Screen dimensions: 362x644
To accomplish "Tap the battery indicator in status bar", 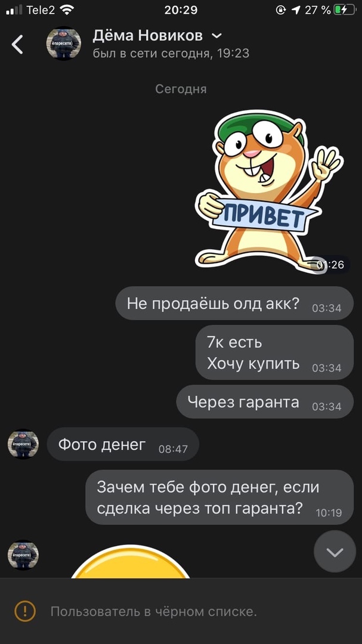I will pos(344,10).
